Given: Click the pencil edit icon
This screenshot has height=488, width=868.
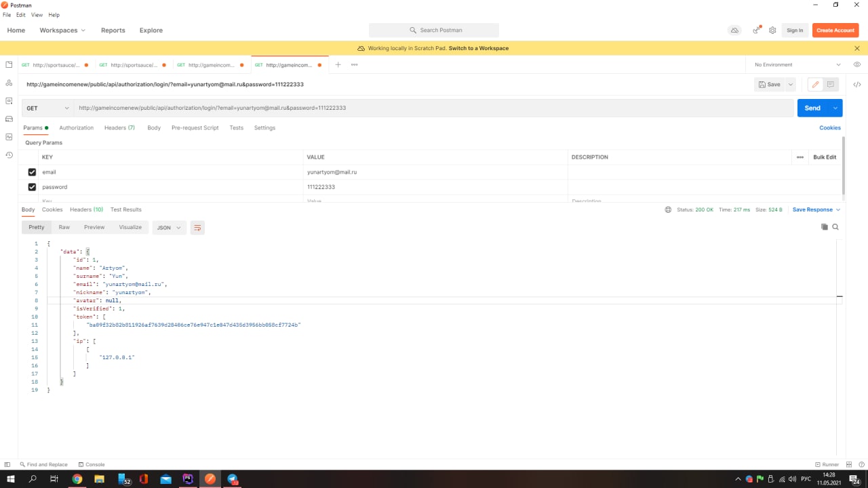Looking at the screenshot, I should (x=815, y=85).
